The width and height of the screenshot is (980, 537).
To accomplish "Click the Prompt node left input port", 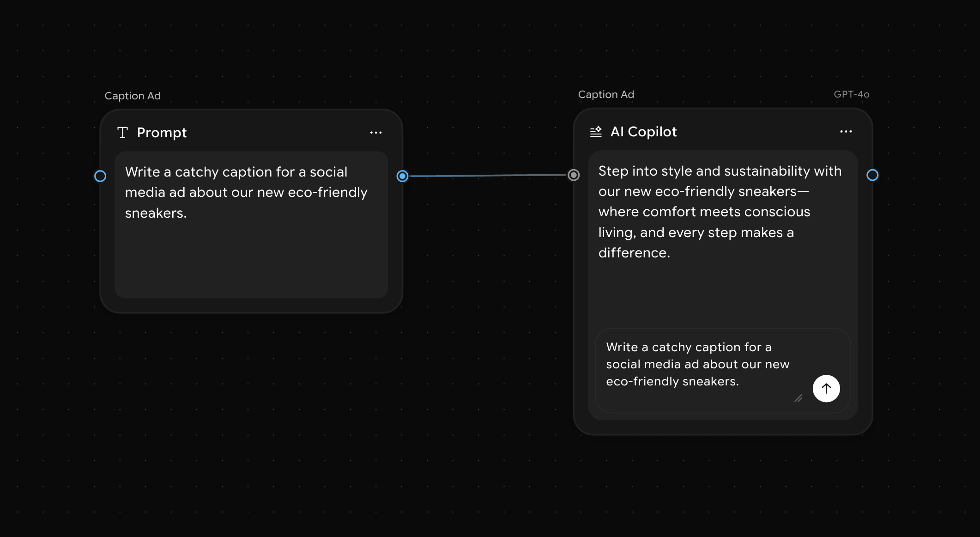I will click(100, 176).
